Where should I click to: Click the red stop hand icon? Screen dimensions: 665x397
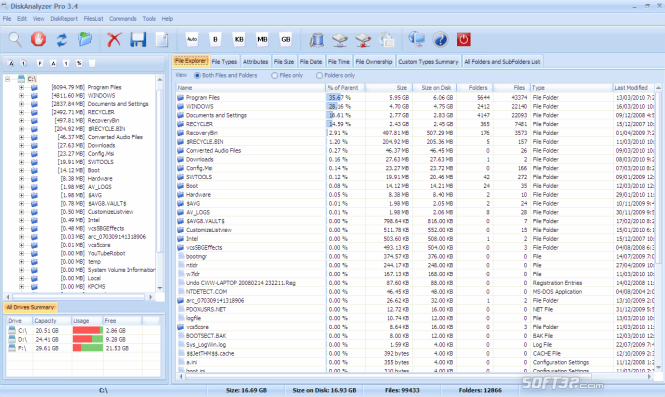[x=38, y=39]
